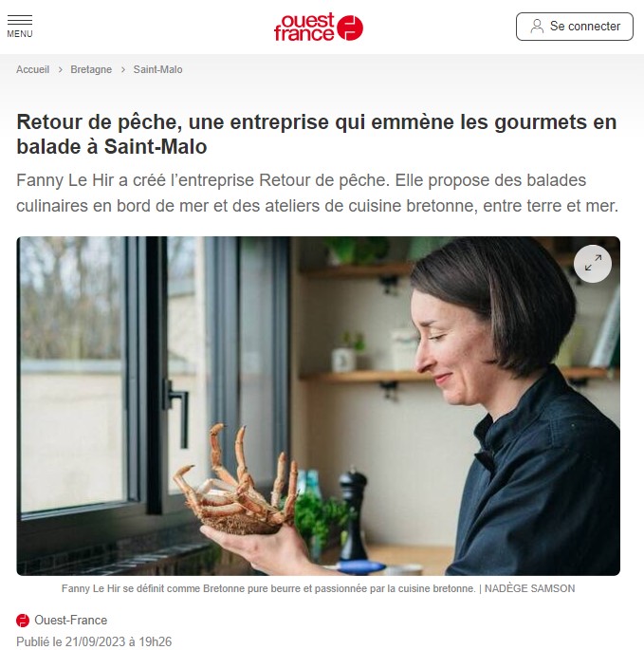
Task: Go to Accueil breadcrumb link
Action: click(x=33, y=69)
